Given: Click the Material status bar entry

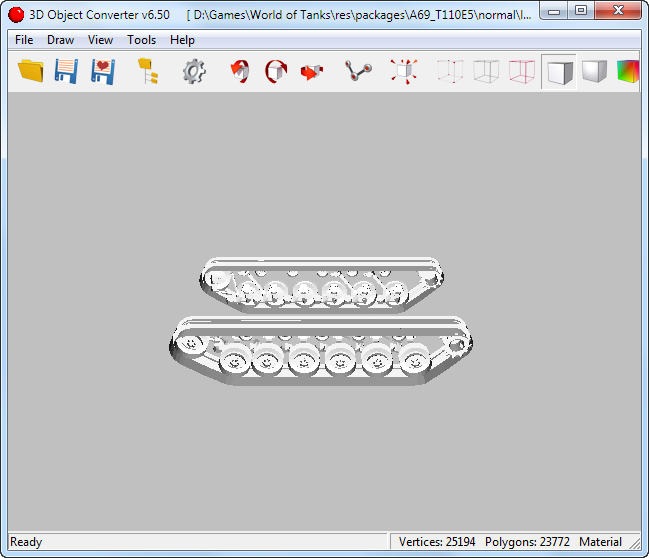Looking at the screenshot, I should tap(600, 542).
